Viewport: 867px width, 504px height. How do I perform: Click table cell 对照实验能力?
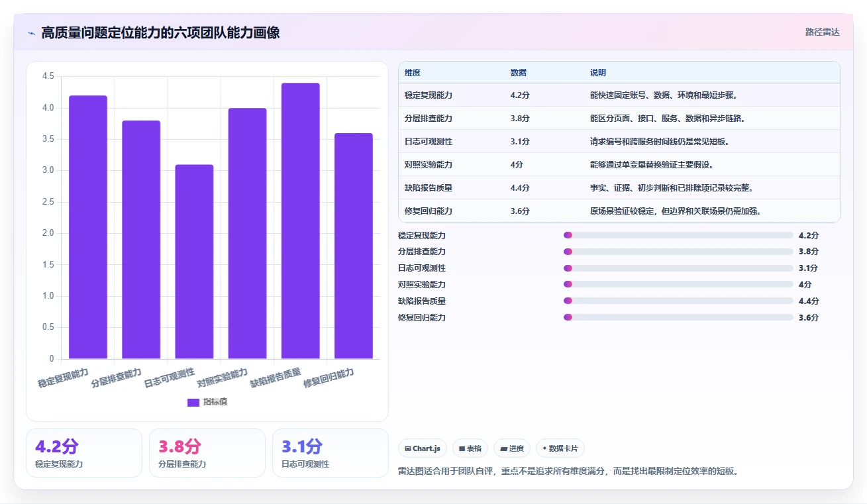429,165
